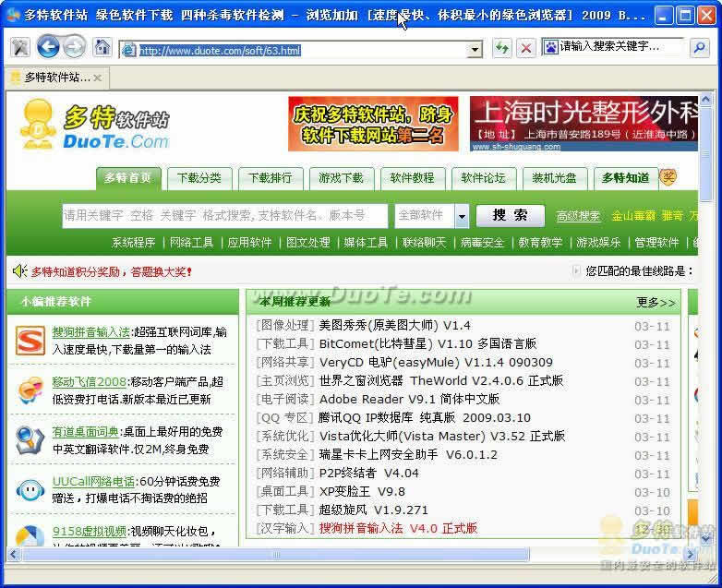Viewport: 722px width, 588px height.
Task: Expand the 全部软件 category dropdown
Action: 462,216
